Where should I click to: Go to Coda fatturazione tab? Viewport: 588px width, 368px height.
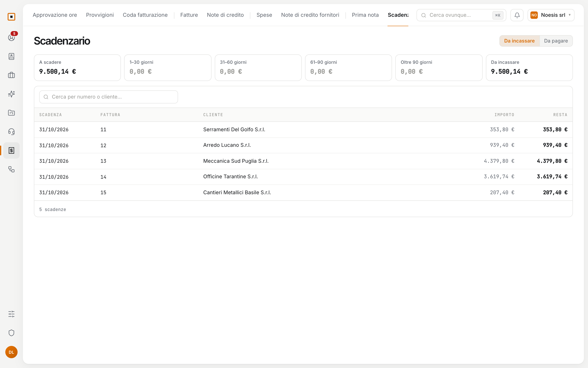[x=145, y=15]
